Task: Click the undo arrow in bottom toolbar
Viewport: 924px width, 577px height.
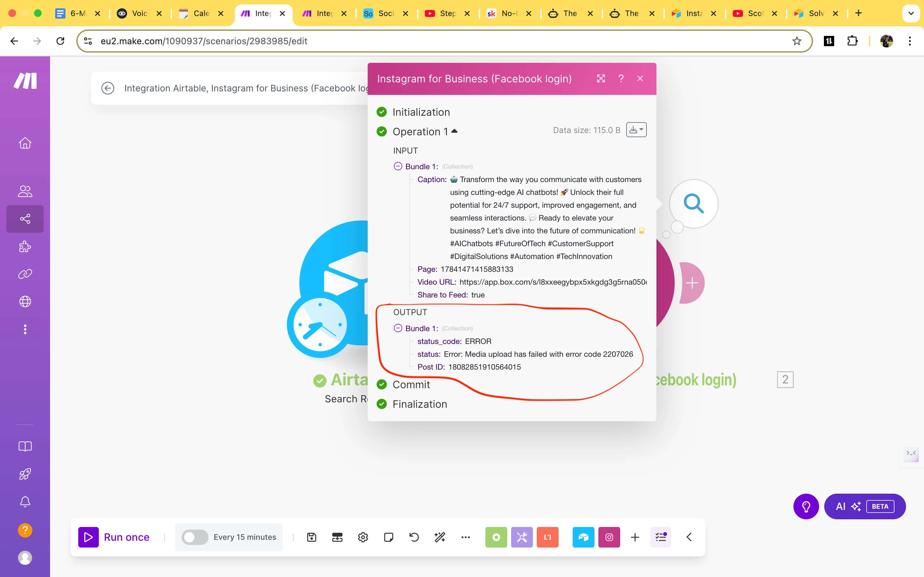Action: click(x=414, y=537)
